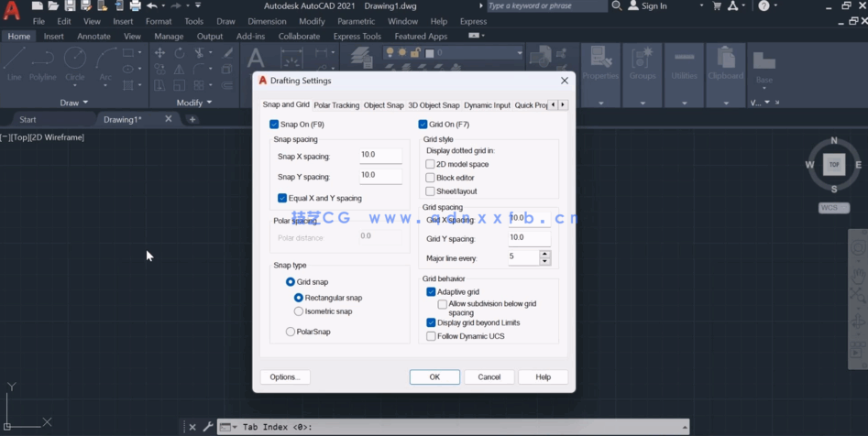Click the AutoCAD application logo button
Image resolution: width=868 pixels, height=436 pixels.
point(11,12)
